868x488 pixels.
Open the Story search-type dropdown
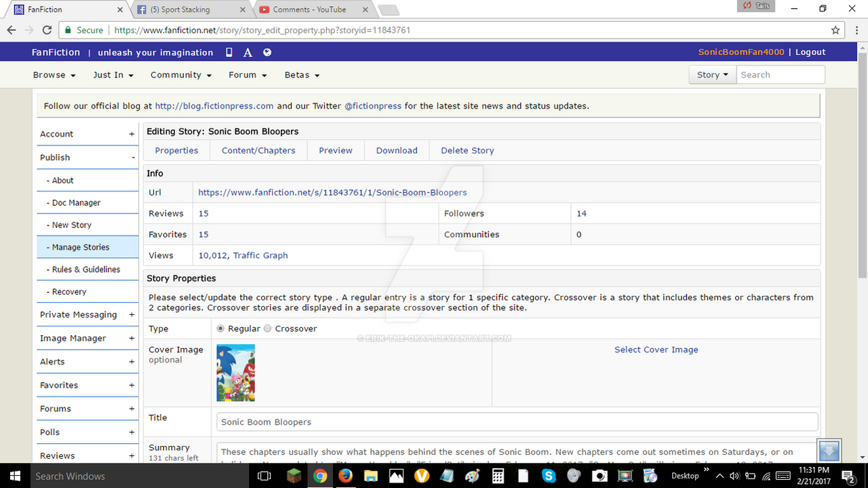pyautogui.click(x=712, y=75)
